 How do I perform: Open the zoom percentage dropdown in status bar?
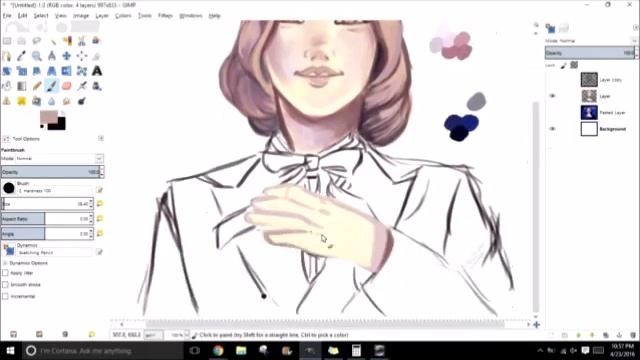coord(187,335)
